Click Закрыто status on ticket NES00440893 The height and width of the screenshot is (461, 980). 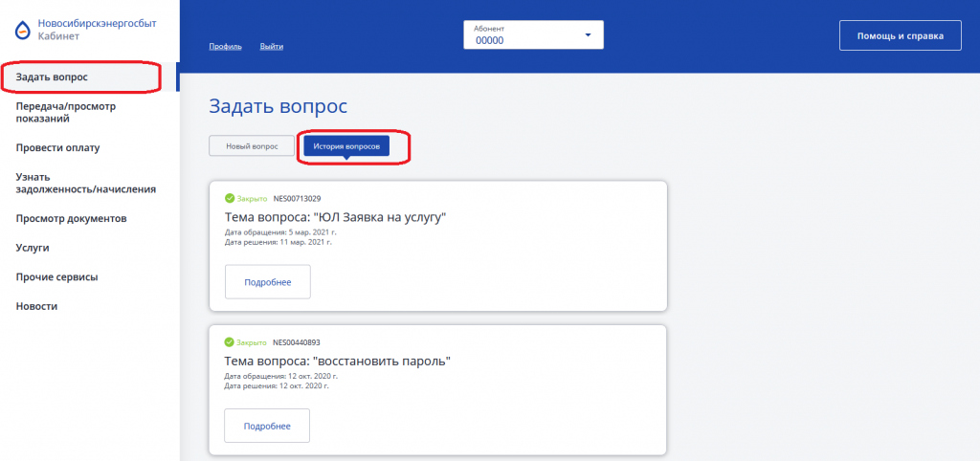pyautogui.click(x=252, y=342)
